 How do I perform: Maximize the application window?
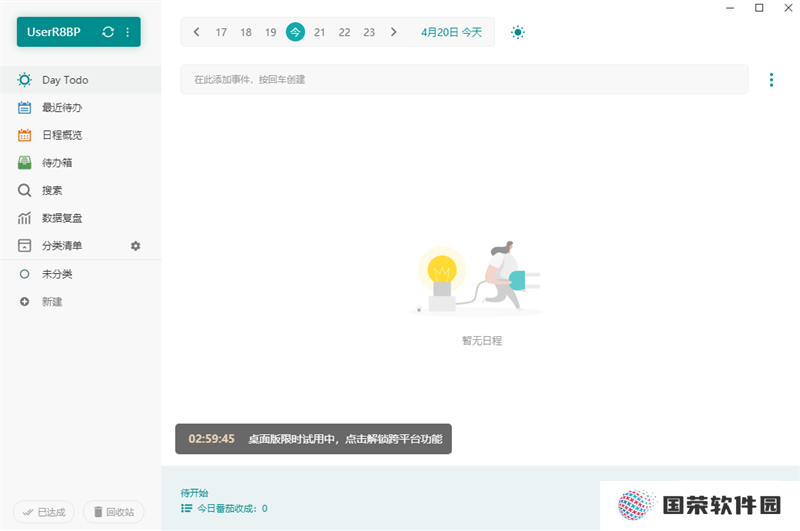pyautogui.click(x=759, y=8)
